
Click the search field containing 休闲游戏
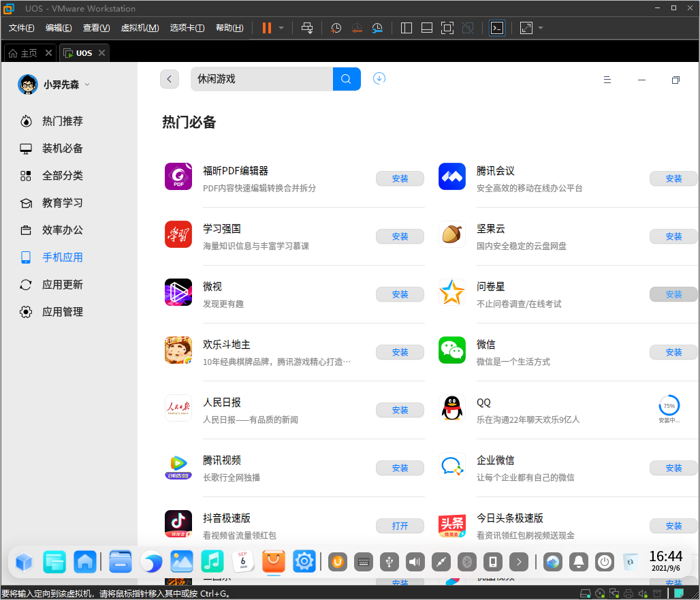point(261,79)
